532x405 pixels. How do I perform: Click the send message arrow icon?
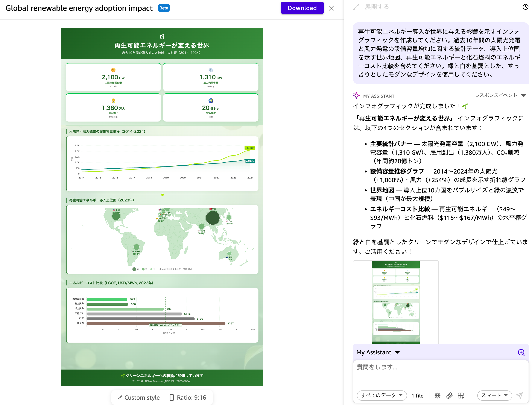click(519, 395)
